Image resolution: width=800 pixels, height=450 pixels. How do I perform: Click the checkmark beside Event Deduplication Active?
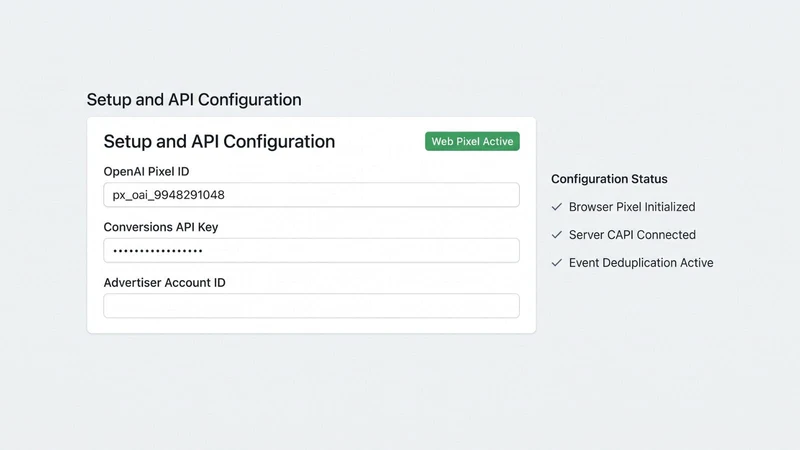(557, 263)
